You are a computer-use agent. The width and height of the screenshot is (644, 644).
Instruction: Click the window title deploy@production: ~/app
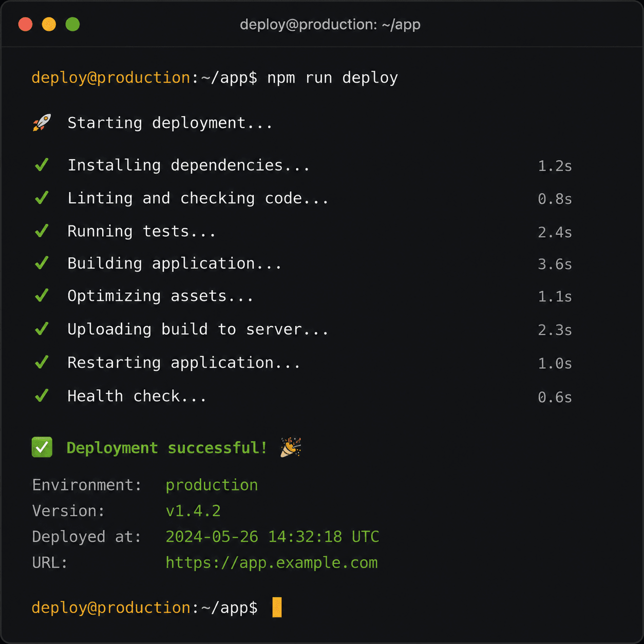pyautogui.click(x=330, y=25)
